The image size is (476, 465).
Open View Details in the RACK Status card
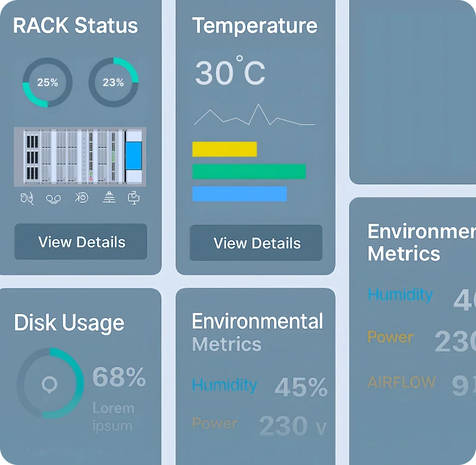81,242
